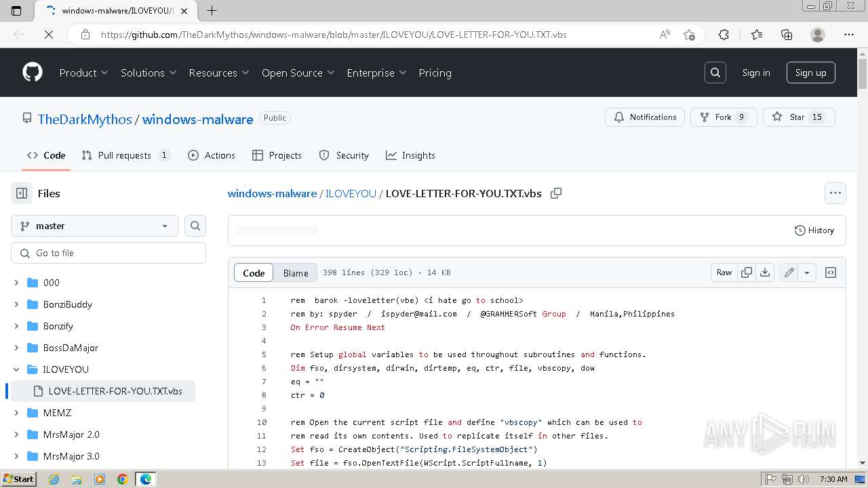
Task: Open the GitHub search icon button
Action: tap(715, 73)
